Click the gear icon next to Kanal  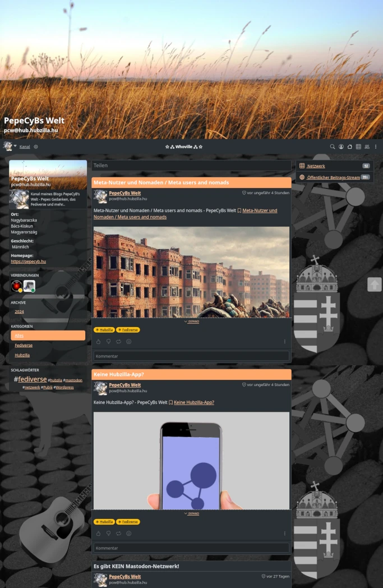36,147
